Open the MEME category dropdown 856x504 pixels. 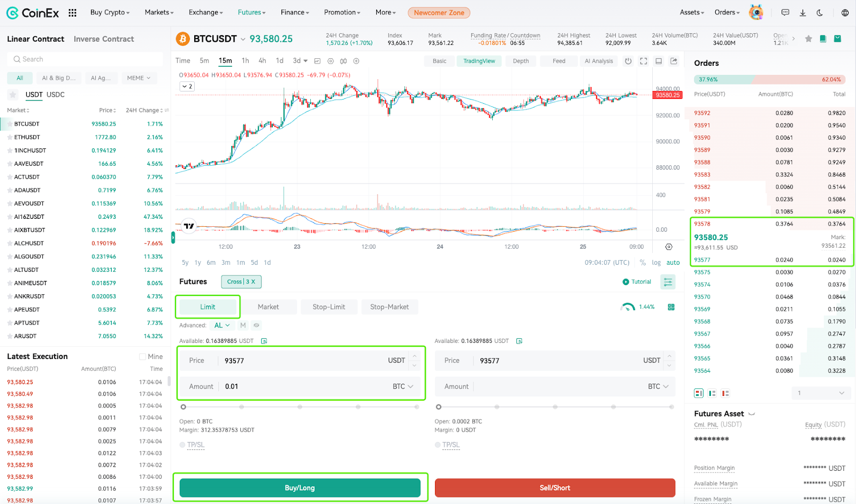coord(139,78)
